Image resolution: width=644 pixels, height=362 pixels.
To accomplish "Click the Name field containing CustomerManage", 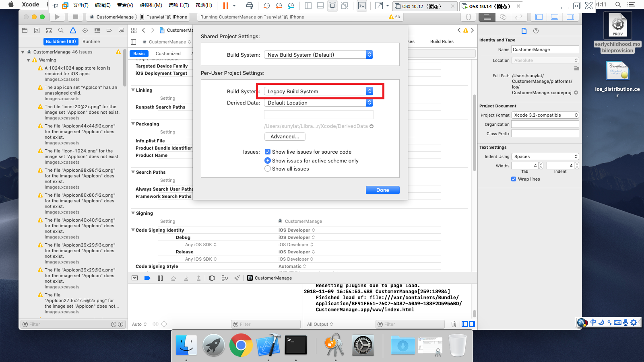I will point(545,49).
